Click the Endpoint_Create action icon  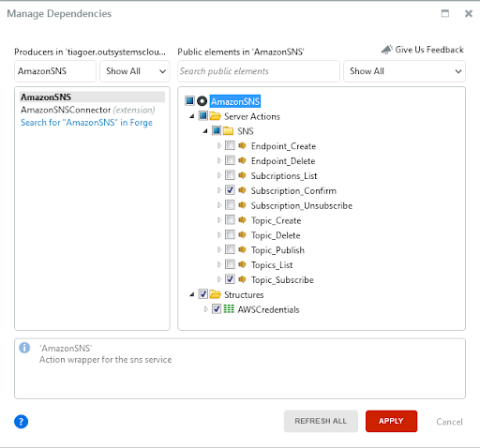tap(242, 145)
